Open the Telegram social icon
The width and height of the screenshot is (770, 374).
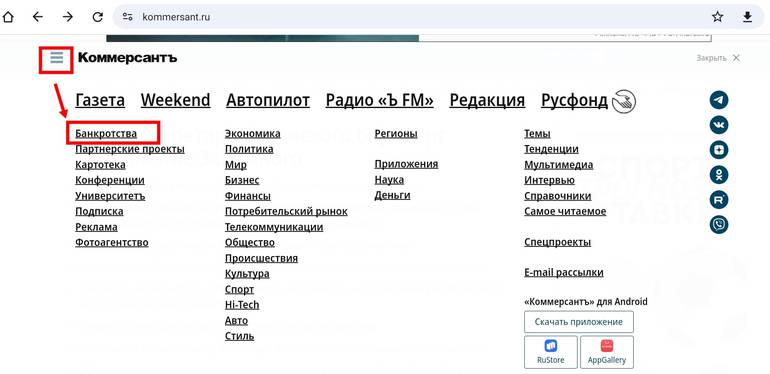pos(719,100)
